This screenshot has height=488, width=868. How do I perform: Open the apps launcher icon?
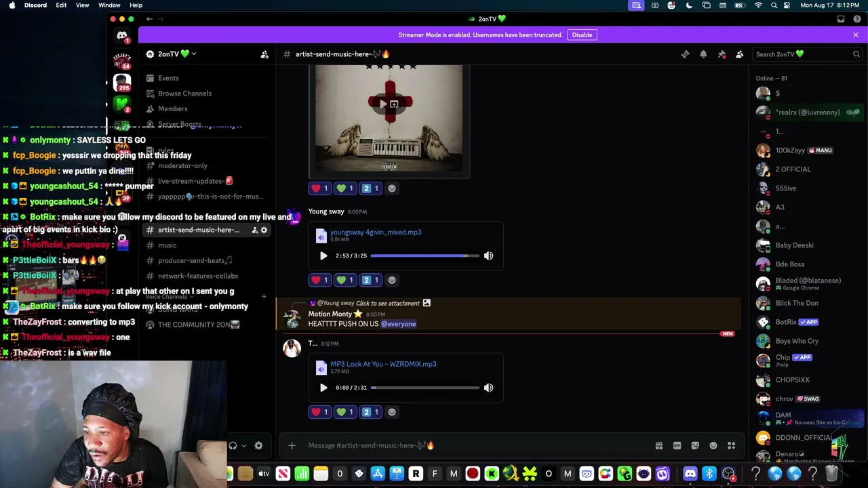[731, 445]
